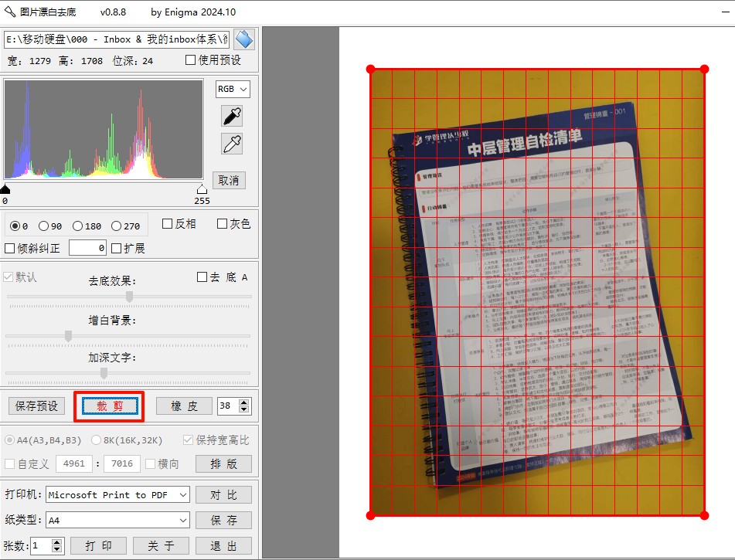Image resolution: width=735 pixels, height=560 pixels.
Task: Open the RGB channel dropdown
Action: tap(233, 89)
